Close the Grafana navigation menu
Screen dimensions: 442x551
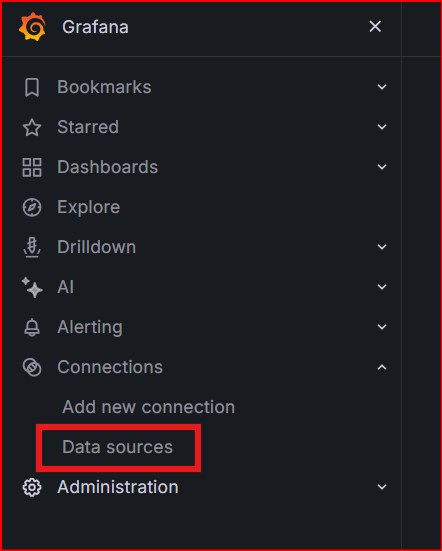point(375,26)
